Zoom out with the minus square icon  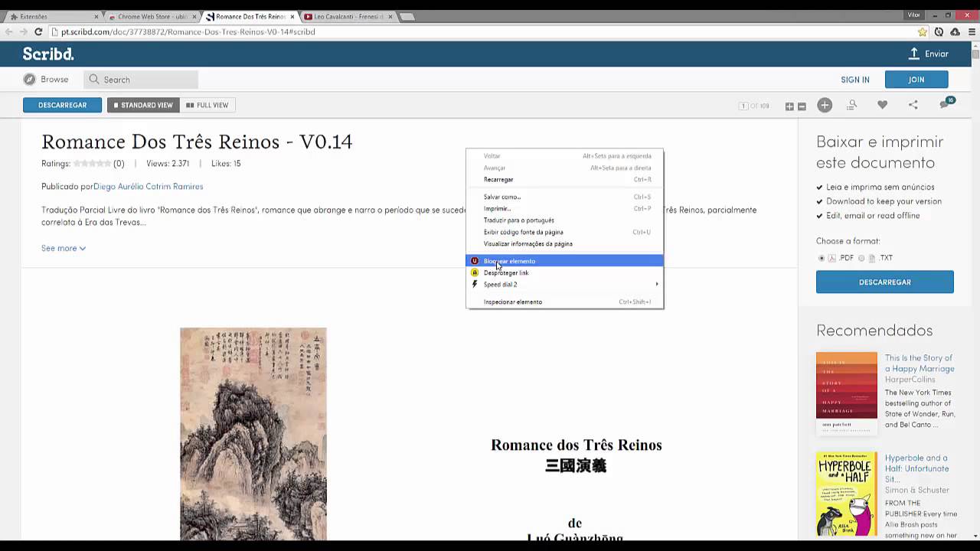802,106
